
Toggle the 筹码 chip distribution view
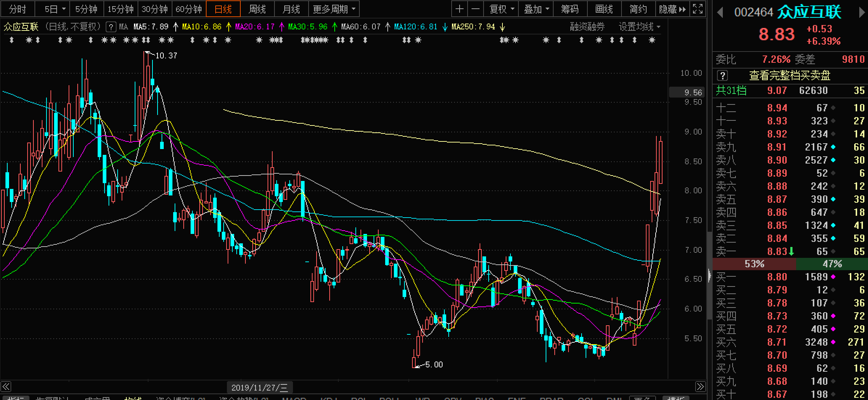pos(570,9)
